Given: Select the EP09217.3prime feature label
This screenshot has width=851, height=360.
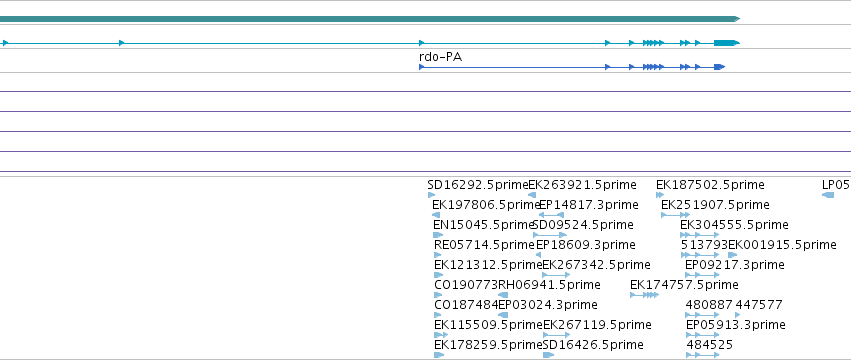Looking at the screenshot, I should tap(734, 265).
